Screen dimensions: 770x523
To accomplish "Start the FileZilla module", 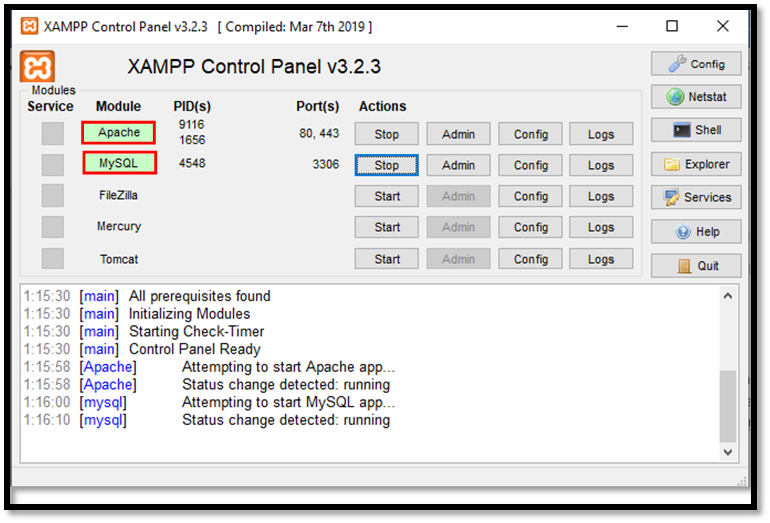I will (x=386, y=196).
